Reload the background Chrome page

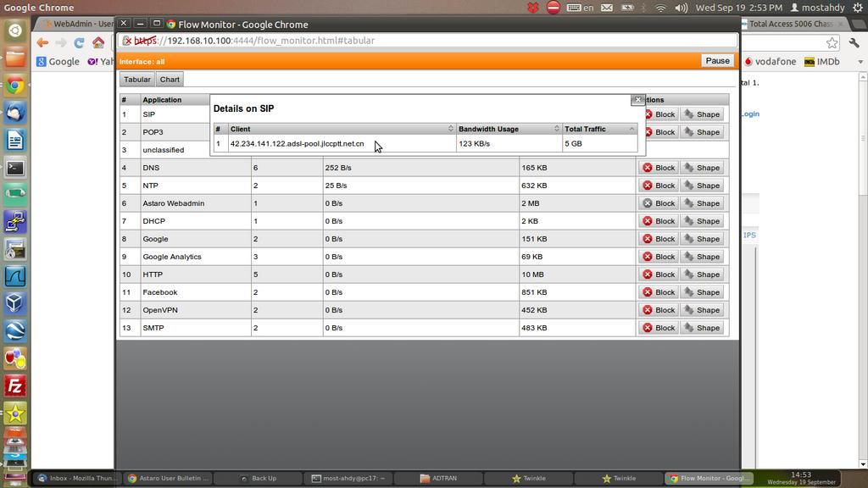[79, 43]
